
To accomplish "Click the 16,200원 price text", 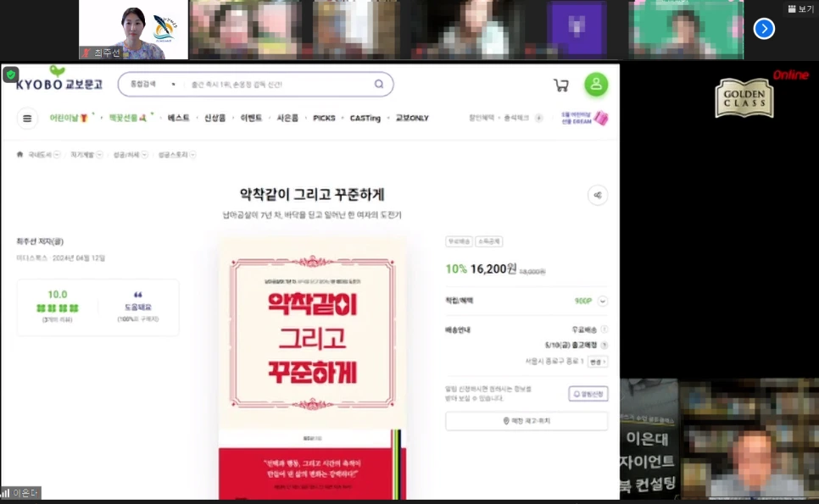I will click(x=493, y=269).
